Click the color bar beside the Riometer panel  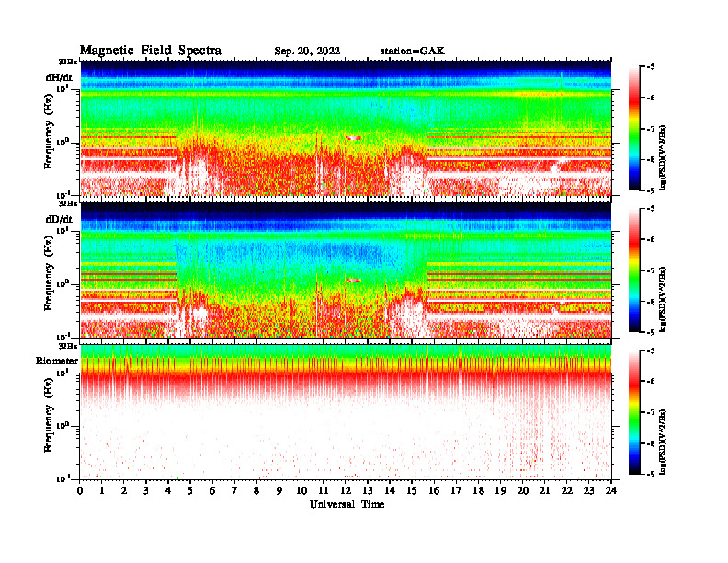tap(633, 412)
